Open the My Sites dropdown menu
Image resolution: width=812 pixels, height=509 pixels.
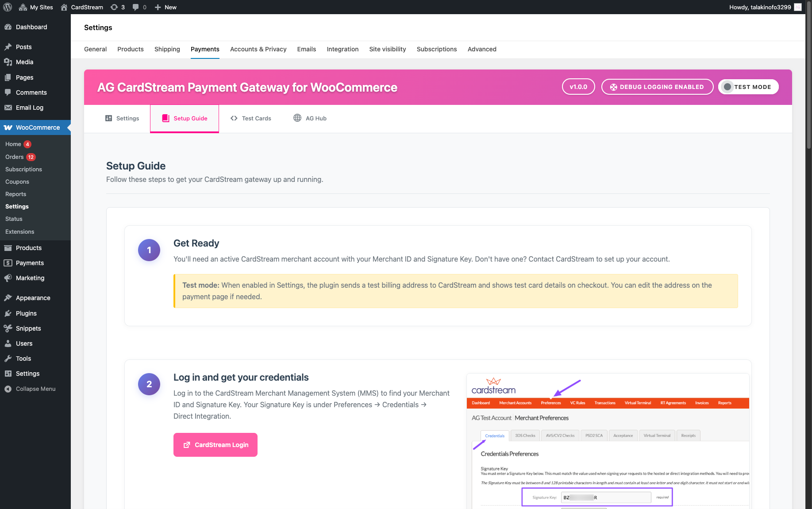pos(36,7)
